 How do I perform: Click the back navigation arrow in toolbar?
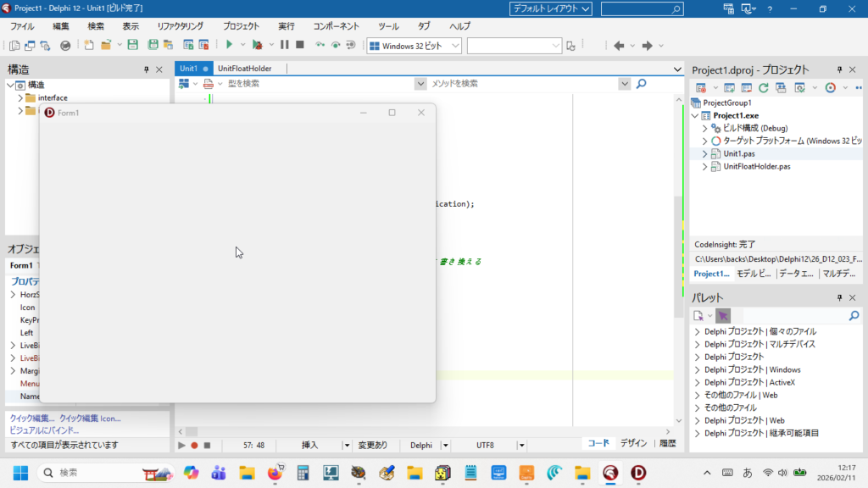click(x=619, y=46)
